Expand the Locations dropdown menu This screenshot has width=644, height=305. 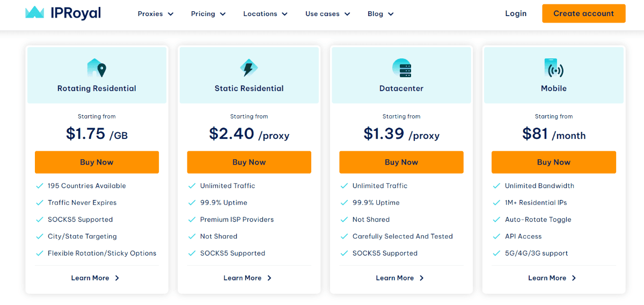(x=265, y=14)
